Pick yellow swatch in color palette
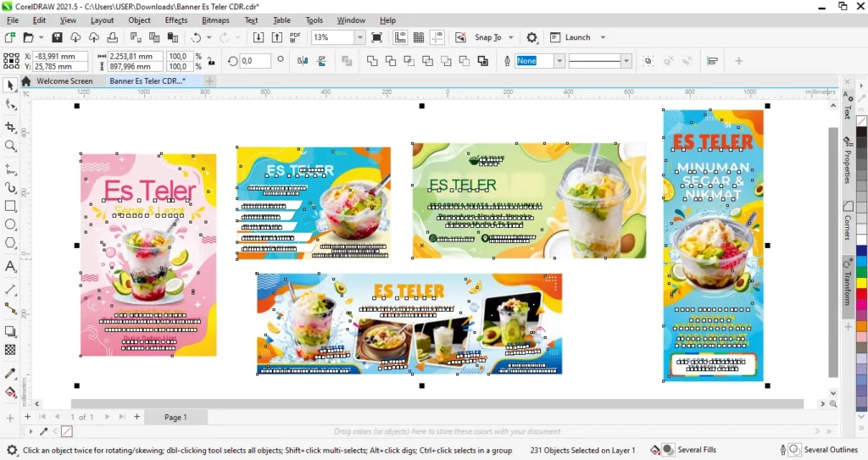 [862, 283]
